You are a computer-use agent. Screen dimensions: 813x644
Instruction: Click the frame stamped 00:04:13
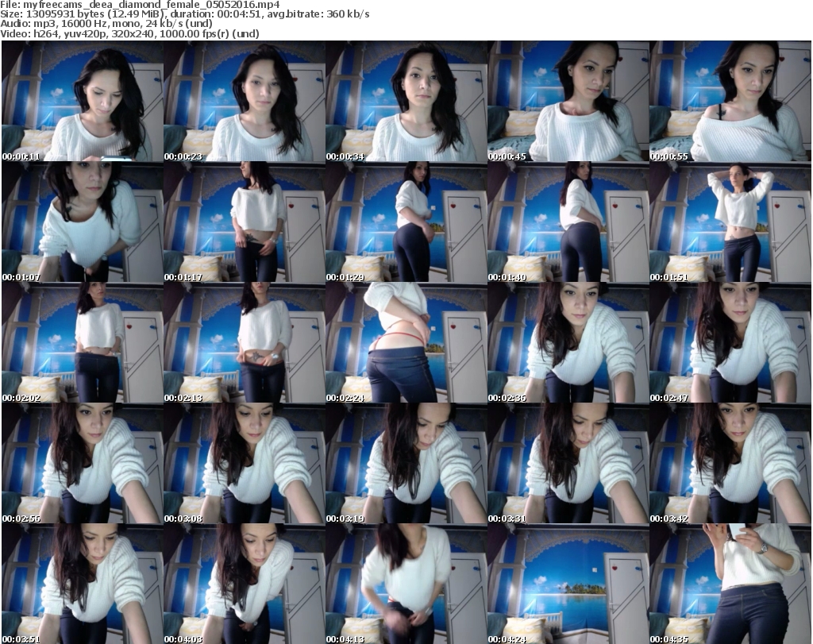406,584
